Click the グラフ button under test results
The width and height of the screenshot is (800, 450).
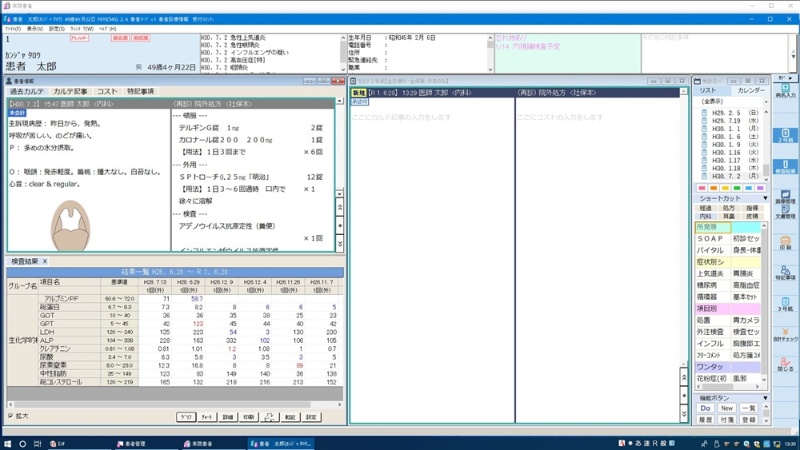185,417
